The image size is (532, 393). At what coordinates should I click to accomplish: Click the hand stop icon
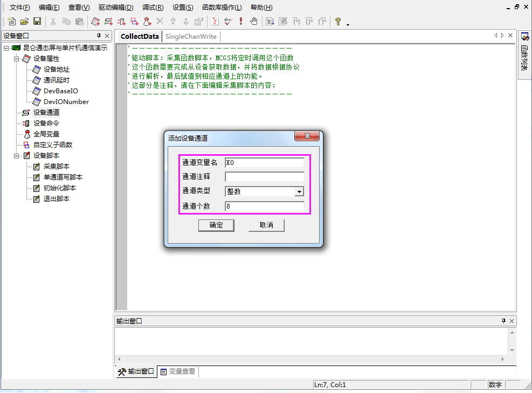point(254,22)
